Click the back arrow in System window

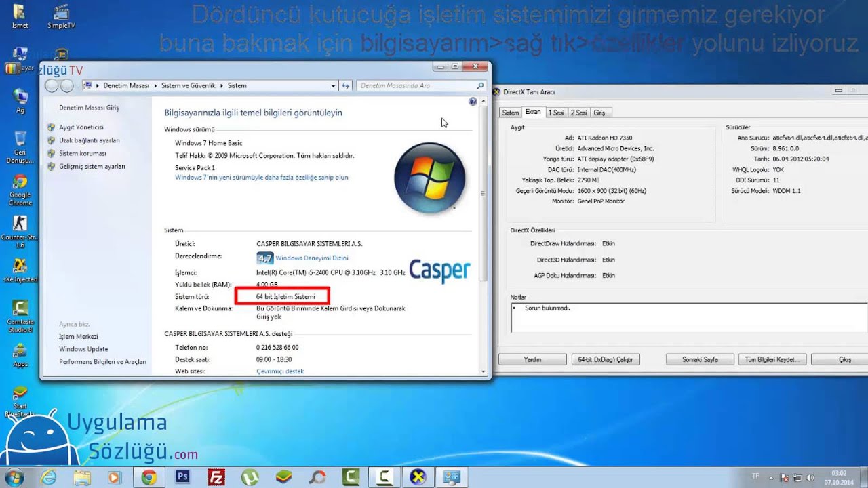[x=52, y=85]
